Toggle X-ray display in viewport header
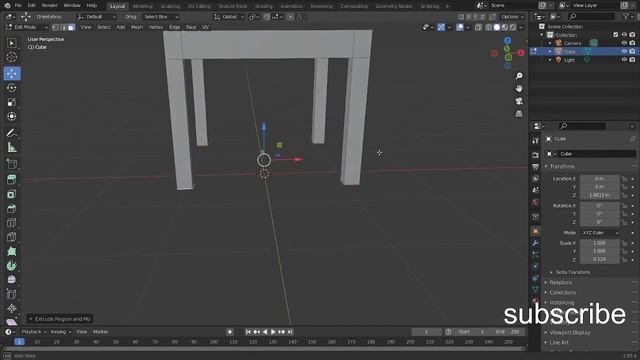This screenshot has width=640, height=360. 478,27
